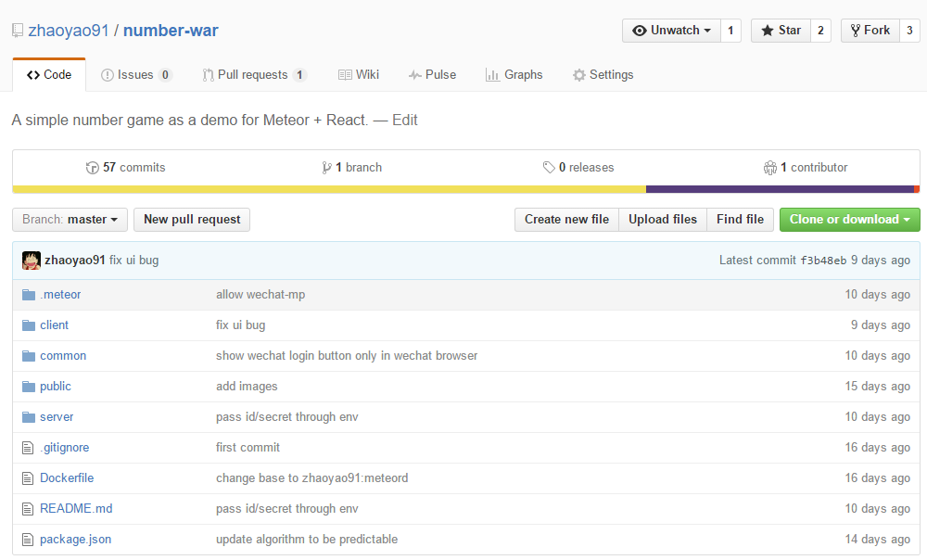The width and height of the screenshot is (927, 560).
Task: Click the Find file button
Action: (x=740, y=220)
